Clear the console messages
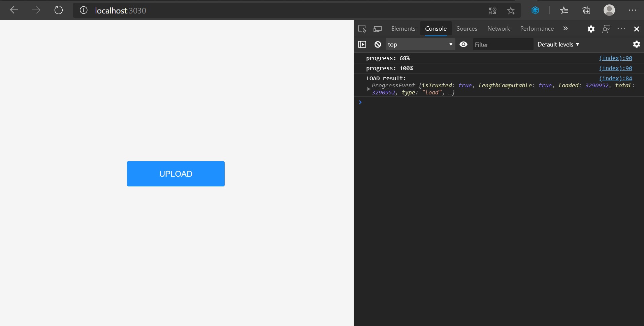Viewport: 644px width, 326px height. click(x=377, y=44)
